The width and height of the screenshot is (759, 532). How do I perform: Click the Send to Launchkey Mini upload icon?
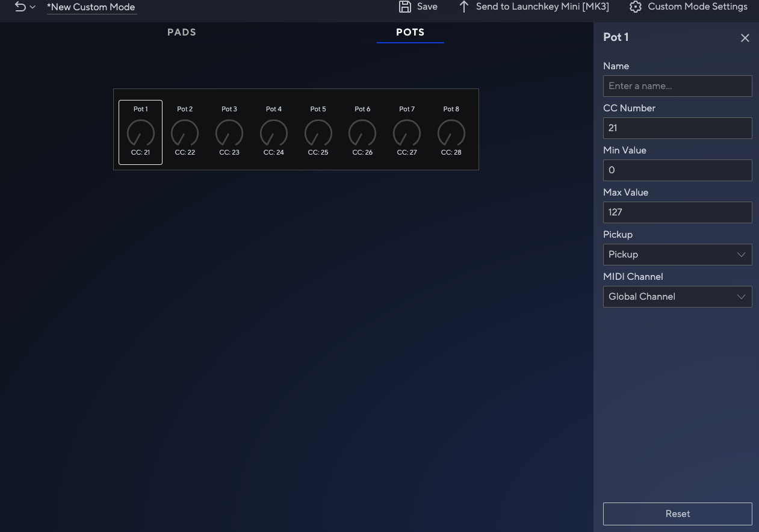[463, 7]
